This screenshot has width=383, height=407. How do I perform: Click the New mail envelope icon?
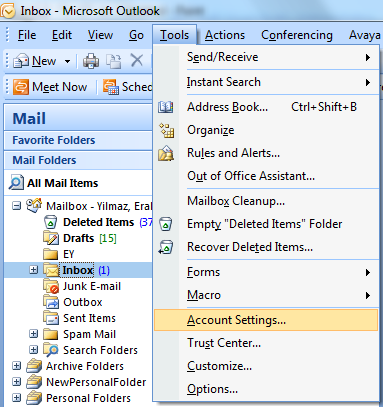point(21,61)
